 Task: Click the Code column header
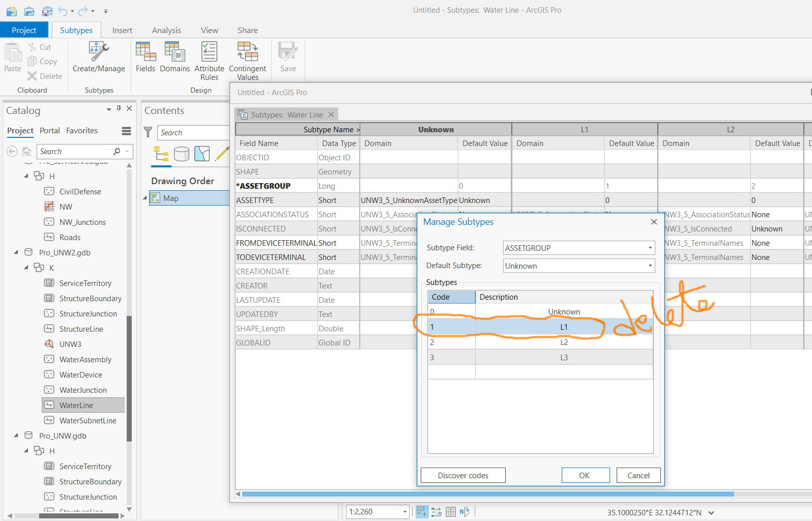(451, 297)
